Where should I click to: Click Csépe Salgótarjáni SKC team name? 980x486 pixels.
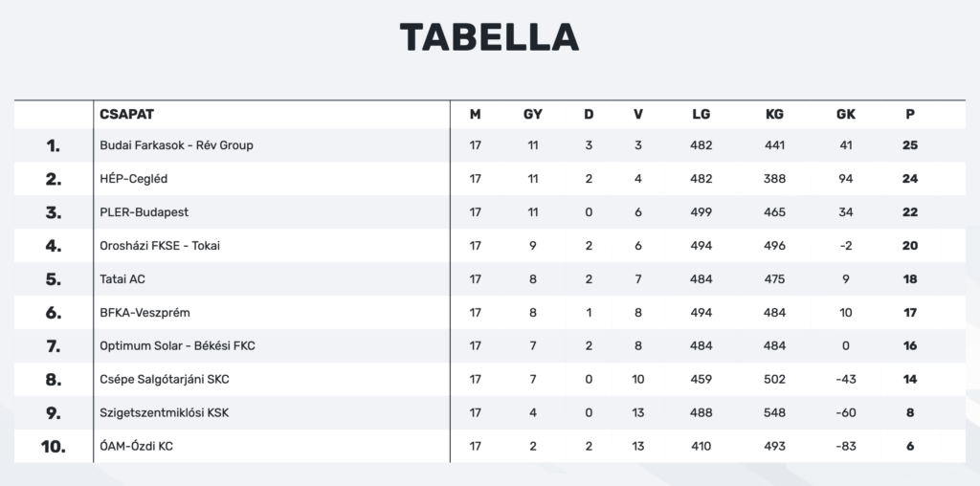tap(165, 380)
